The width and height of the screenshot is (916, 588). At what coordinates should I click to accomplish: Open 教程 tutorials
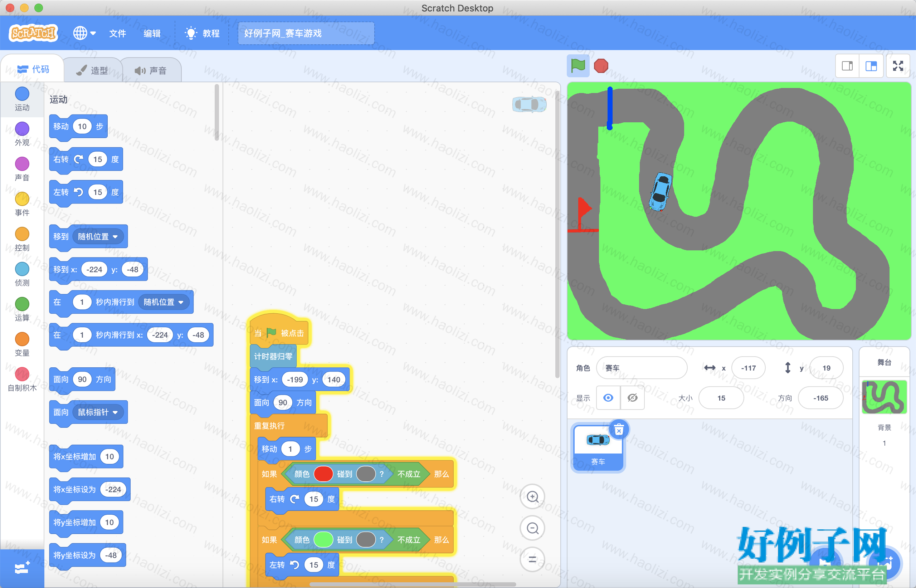(x=202, y=33)
